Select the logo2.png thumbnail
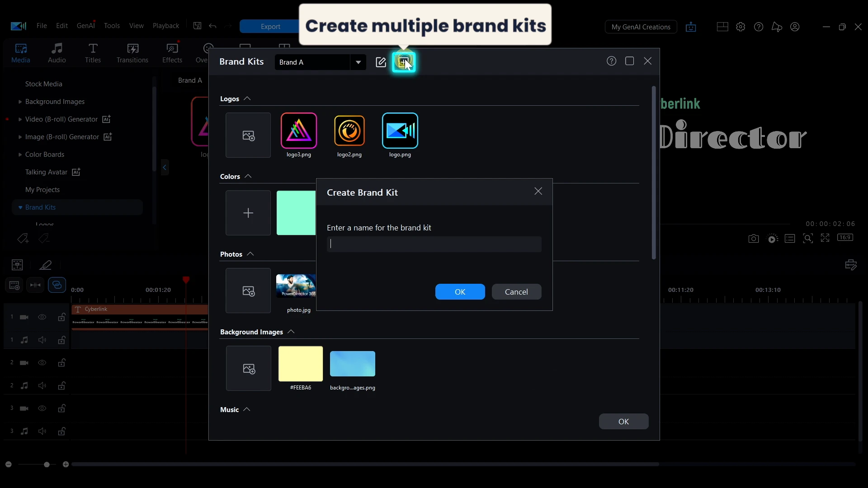The height and width of the screenshot is (488, 868). 349,131
